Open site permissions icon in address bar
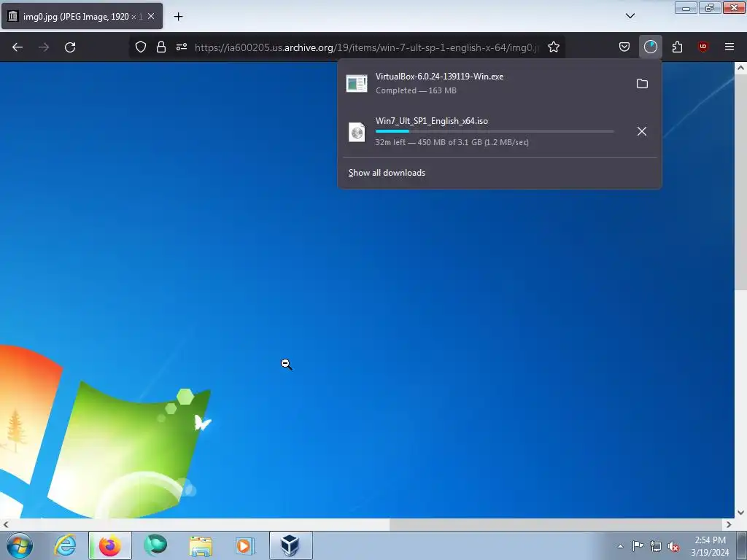 click(x=182, y=47)
